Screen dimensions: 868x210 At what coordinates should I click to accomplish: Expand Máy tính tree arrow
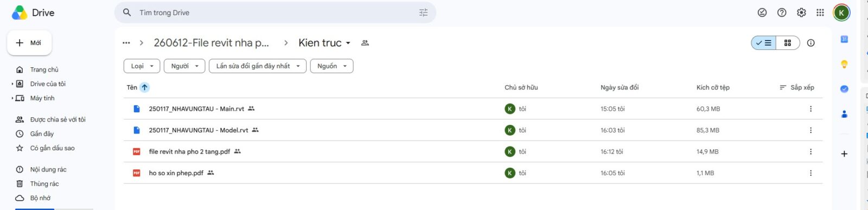coord(12,98)
